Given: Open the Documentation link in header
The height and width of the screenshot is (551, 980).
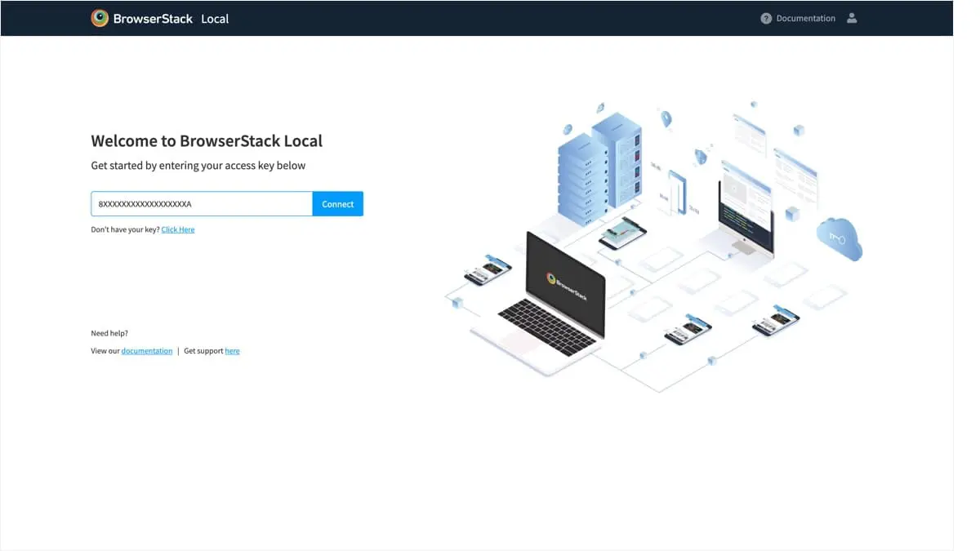Looking at the screenshot, I should tap(805, 18).
